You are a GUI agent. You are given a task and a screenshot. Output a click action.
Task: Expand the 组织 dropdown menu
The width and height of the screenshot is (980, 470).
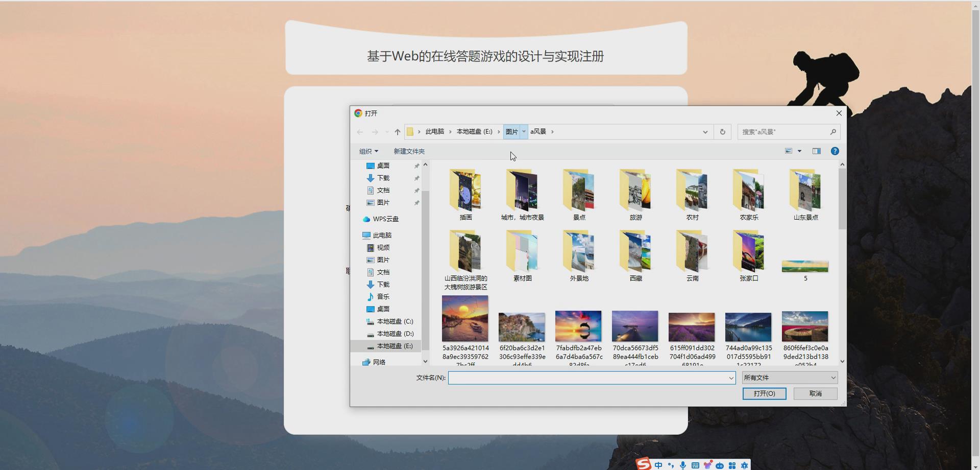point(369,151)
